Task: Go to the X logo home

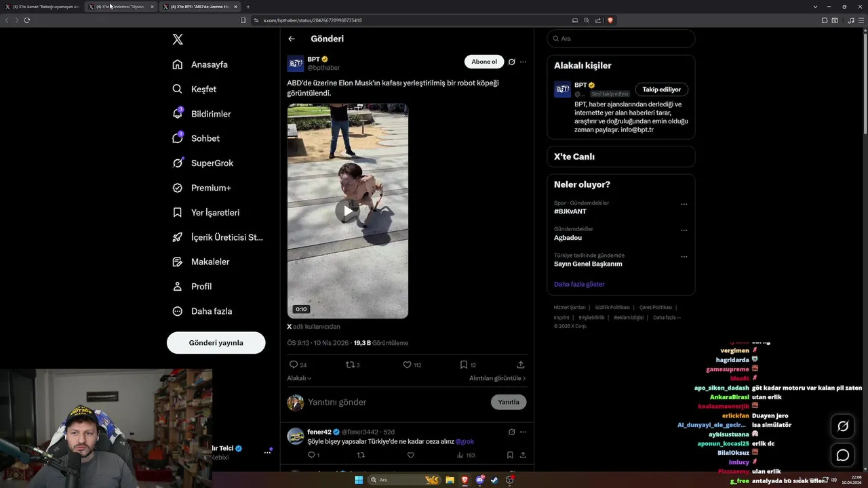Action: tap(178, 39)
